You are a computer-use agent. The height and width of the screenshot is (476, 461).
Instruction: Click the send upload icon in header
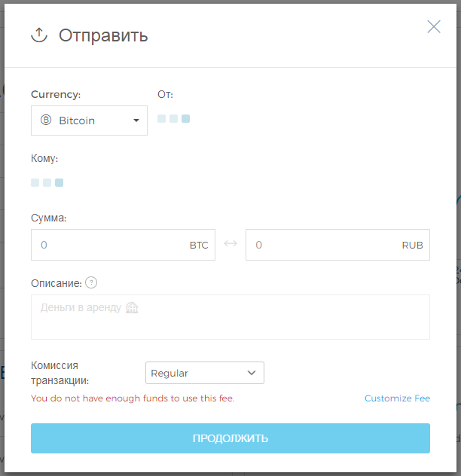[x=39, y=35]
